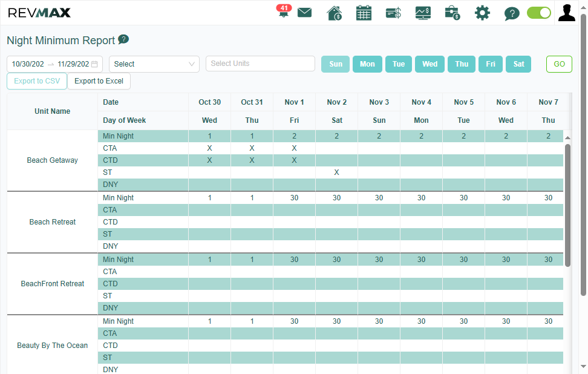588x374 pixels.
Task: Click Beach Getaway CTA X on Oct 30
Action: point(210,148)
